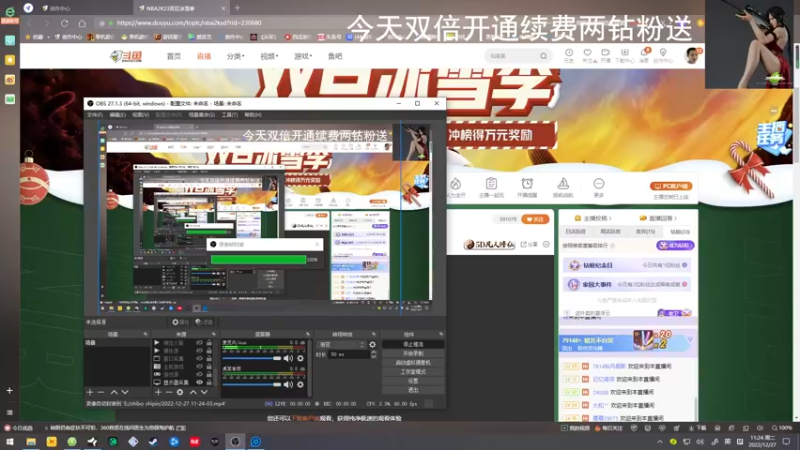Toggle lock on 显示器采集 source
The height and width of the screenshot is (450, 800).
(x=209, y=382)
